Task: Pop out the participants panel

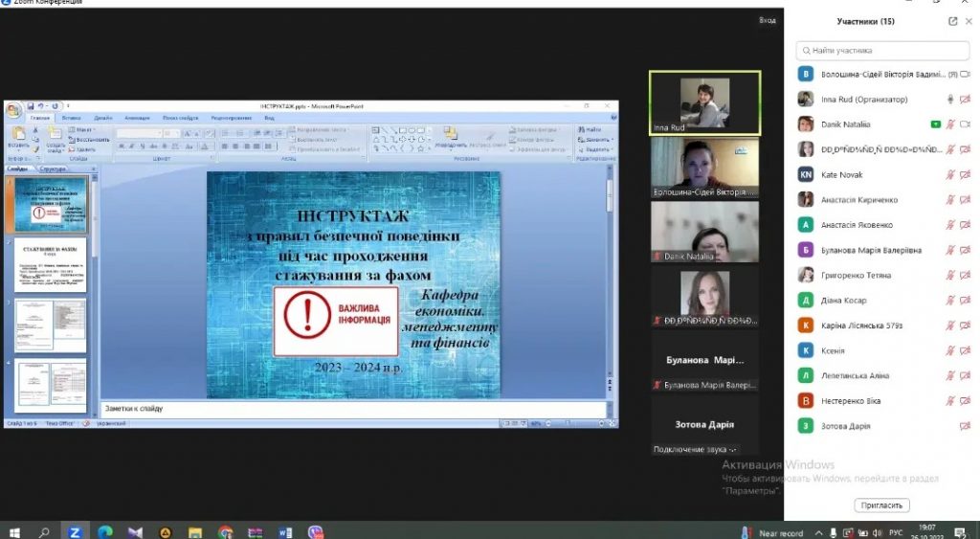Action: click(x=953, y=21)
